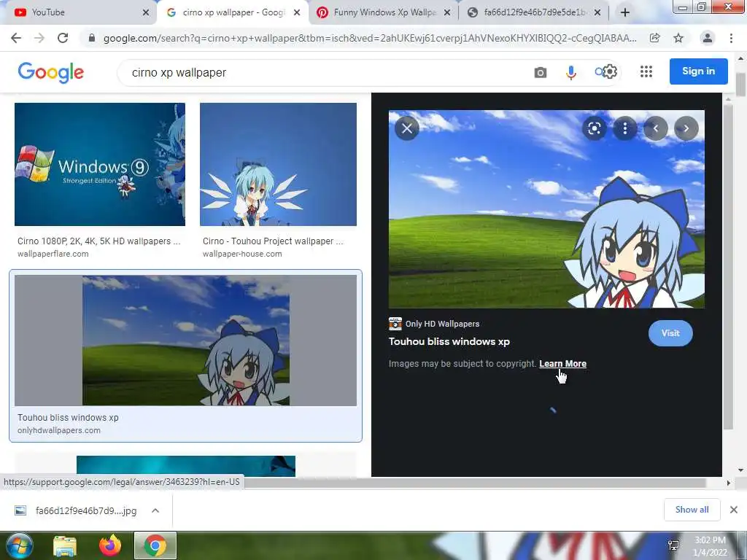Click the onlyhdwallpapers.com source text
747x560 pixels.
pos(59,430)
